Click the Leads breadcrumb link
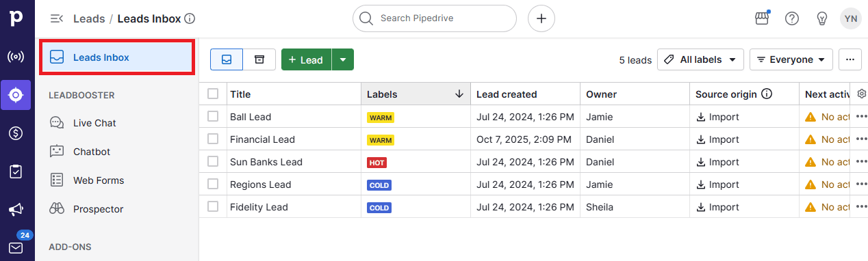The width and height of the screenshot is (868, 261). (89, 18)
